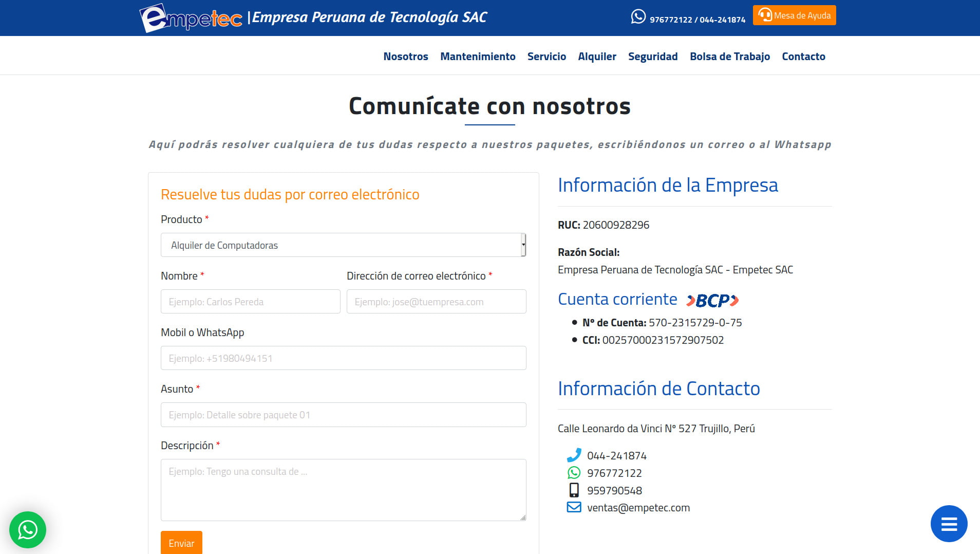The image size is (980, 554).
Task: Click the Mesa de Ayuda button
Action: pyautogui.click(x=794, y=15)
